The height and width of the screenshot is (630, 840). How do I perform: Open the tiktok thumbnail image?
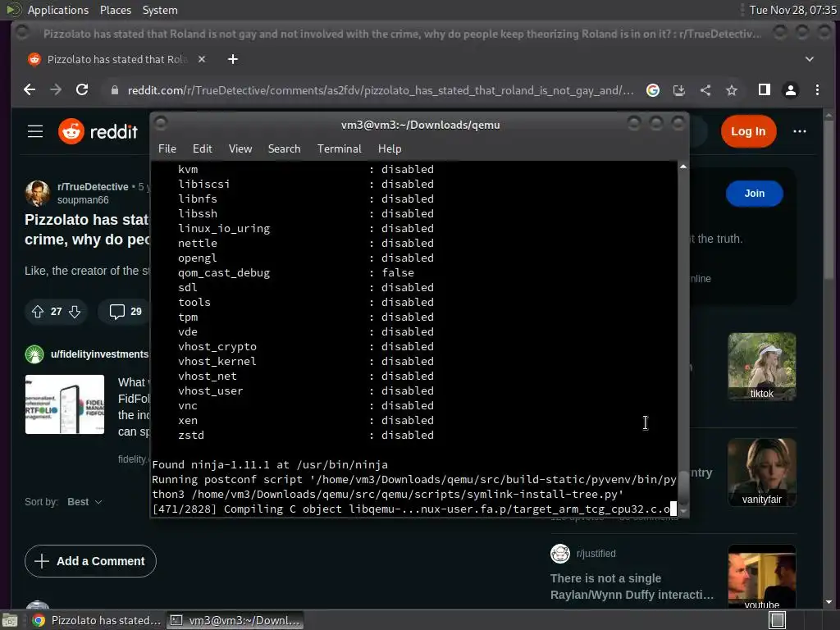point(761,367)
